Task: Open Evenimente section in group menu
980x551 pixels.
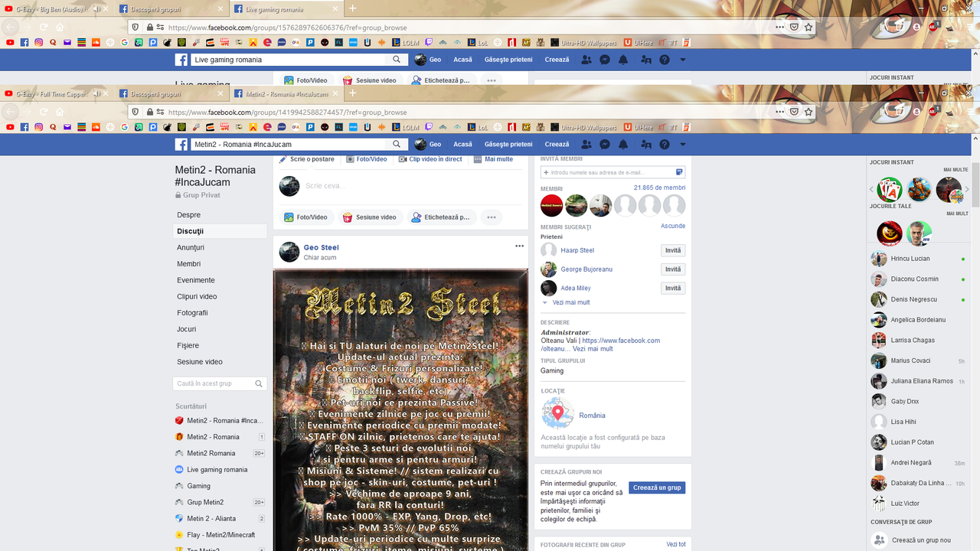Action: click(x=220, y=280)
